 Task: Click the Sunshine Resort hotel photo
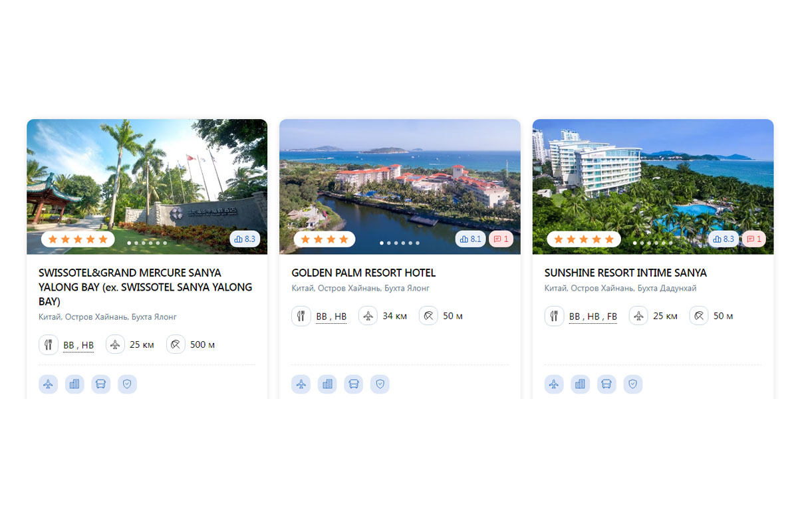pyautogui.click(x=653, y=187)
